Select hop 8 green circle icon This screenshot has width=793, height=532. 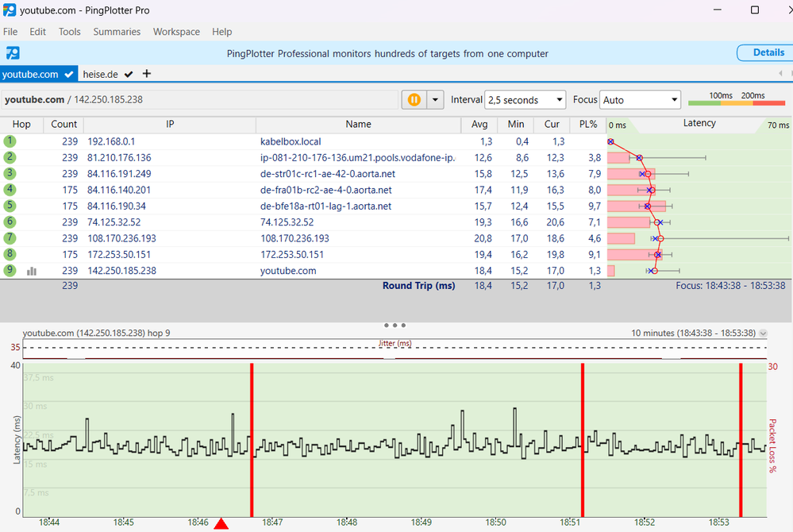(10, 254)
